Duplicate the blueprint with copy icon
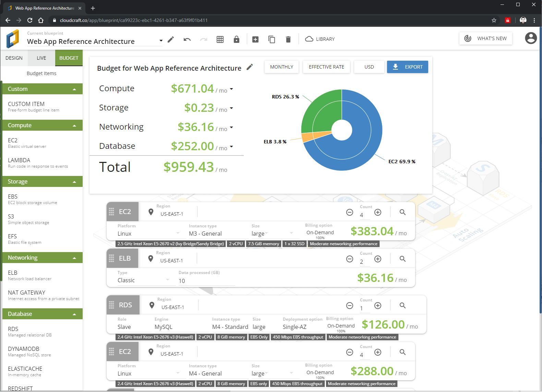The width and height of the screenshot is (542, 392). [272, 39]
